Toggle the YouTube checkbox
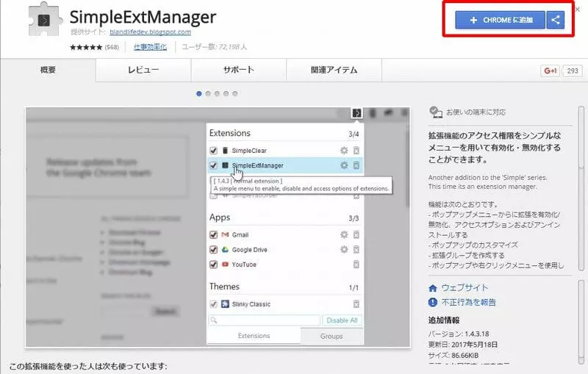The height and width of the screenshot is (374, 588). 213,265
